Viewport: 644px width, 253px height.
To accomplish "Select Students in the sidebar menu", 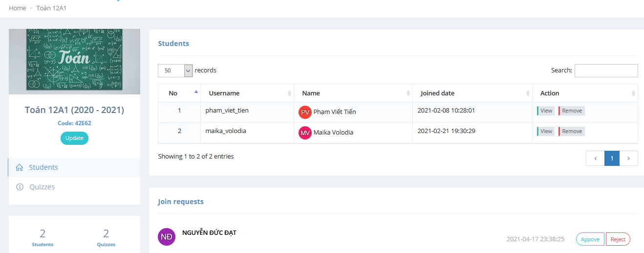I will tap(43, 167).
